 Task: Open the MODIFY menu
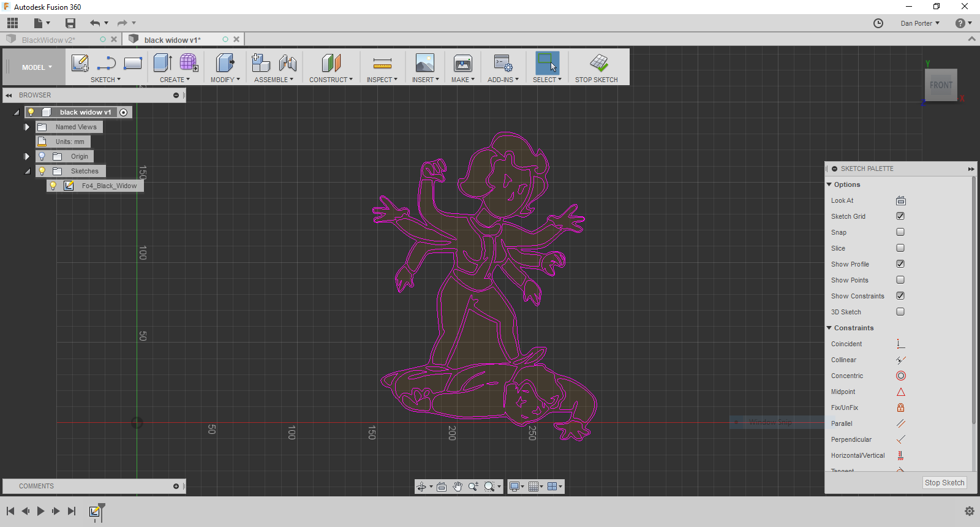pos(225,80)
